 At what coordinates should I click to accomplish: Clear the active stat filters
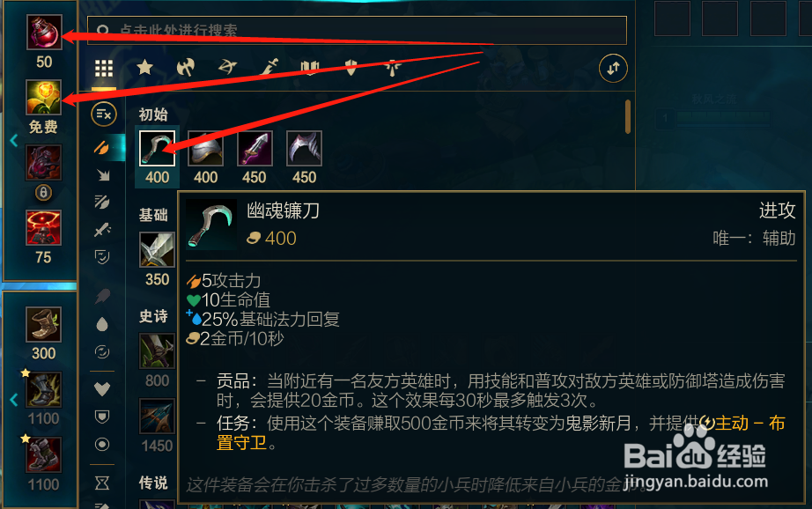tap(104, 114)
